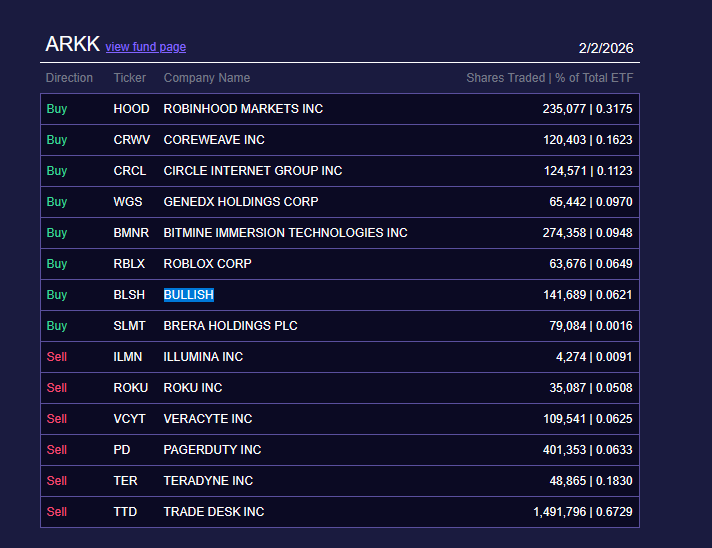712x548 pixels.
Task: Click PAGERDUTY INC company name
Action: 212,450
